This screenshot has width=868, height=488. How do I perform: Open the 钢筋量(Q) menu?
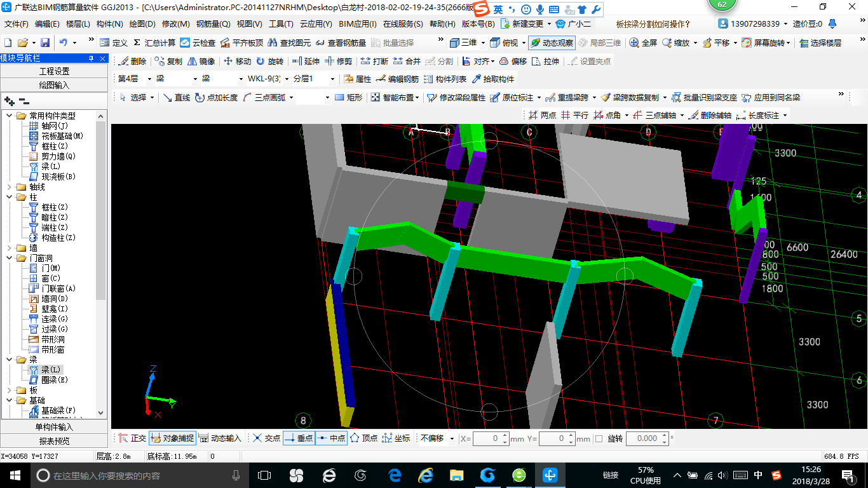[x=213, y=24]
